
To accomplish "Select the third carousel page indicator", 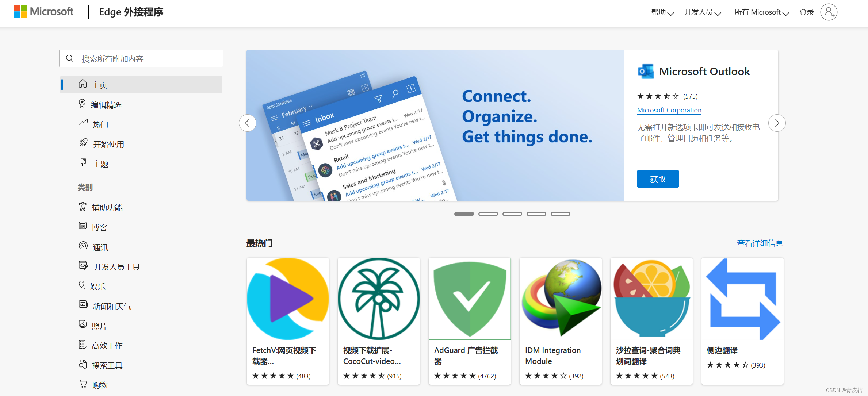I will click(512, 214).
